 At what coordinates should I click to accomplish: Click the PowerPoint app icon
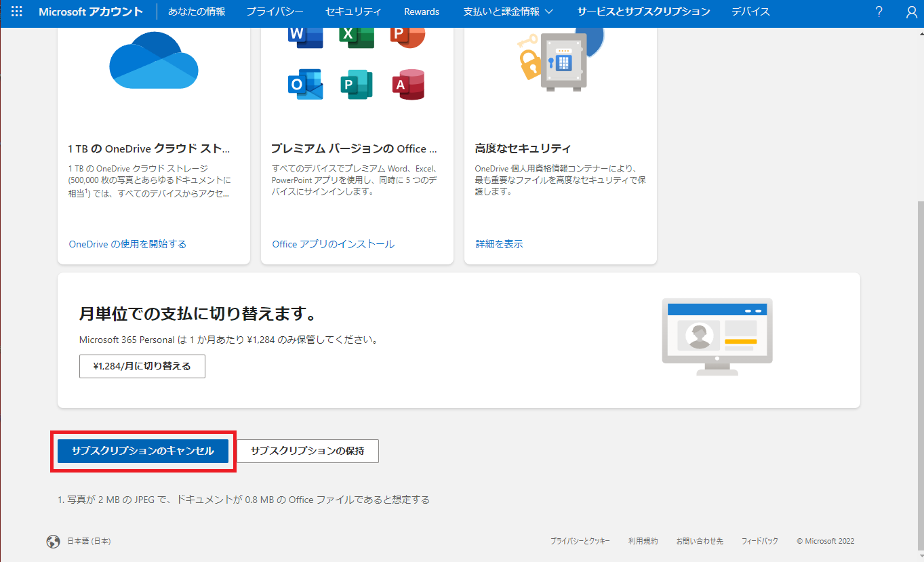[x=407, y=36]
